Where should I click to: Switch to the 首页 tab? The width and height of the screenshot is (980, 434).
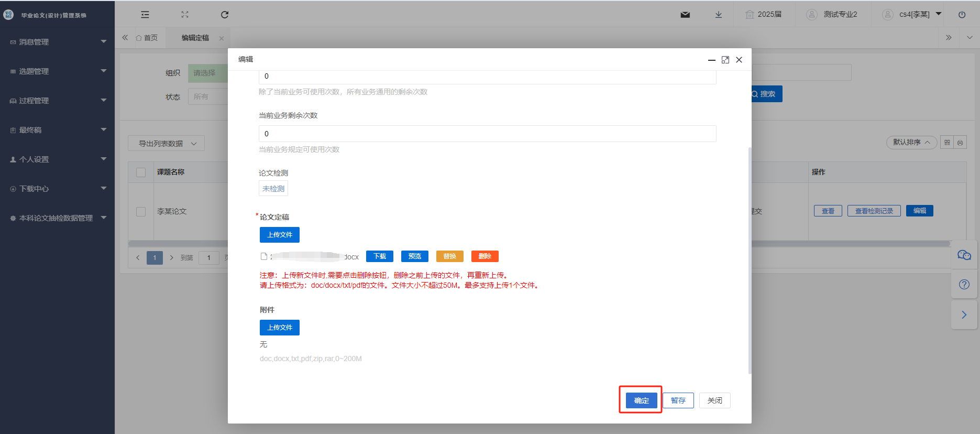[x=147, y=38]
